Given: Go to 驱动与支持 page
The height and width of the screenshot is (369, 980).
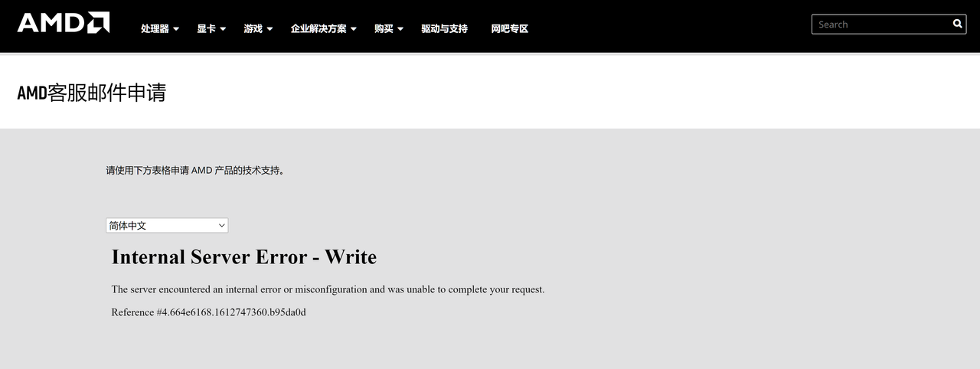Looking at the screenshot, I should tap(444, 28).
